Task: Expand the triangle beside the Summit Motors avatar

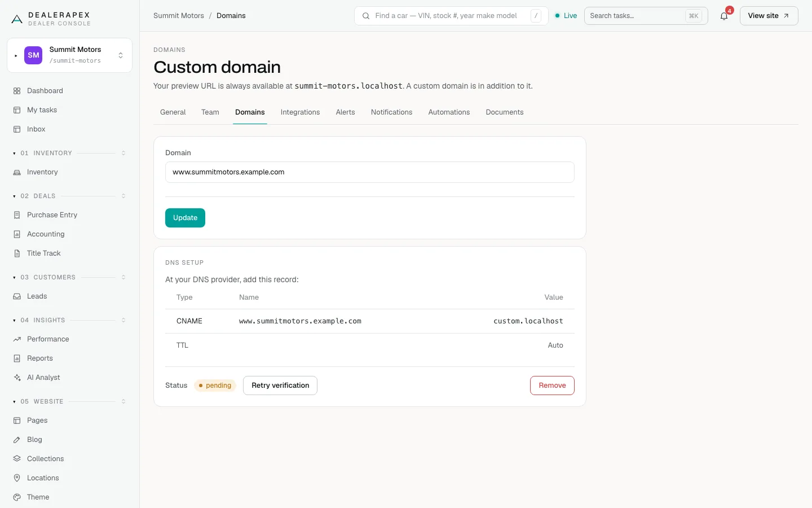Action: [16, 56]
